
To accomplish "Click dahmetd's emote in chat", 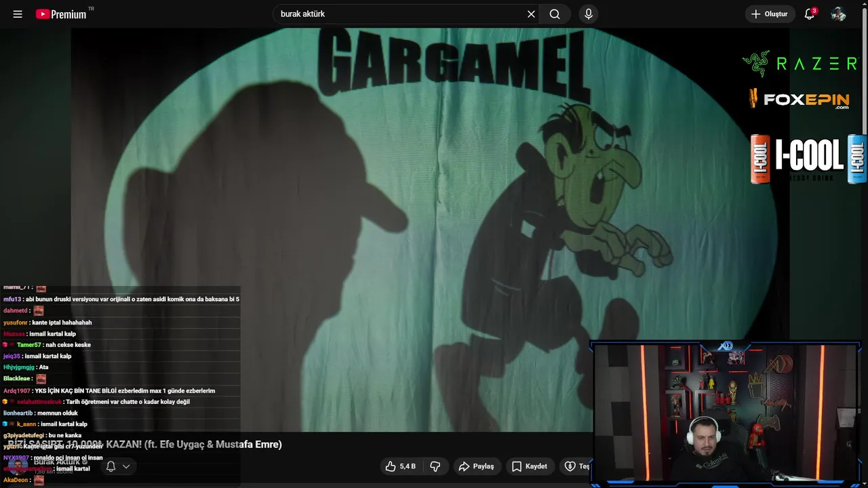I will coord(39,310).
